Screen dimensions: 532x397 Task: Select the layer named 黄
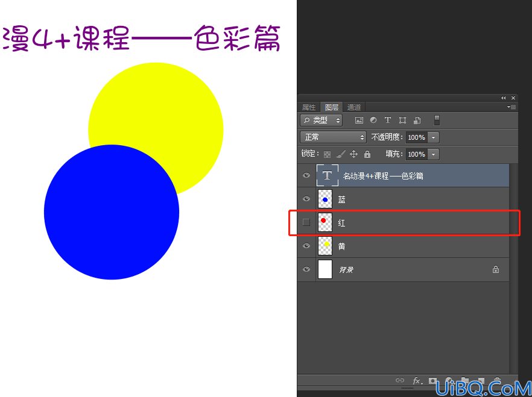[341, 246]
